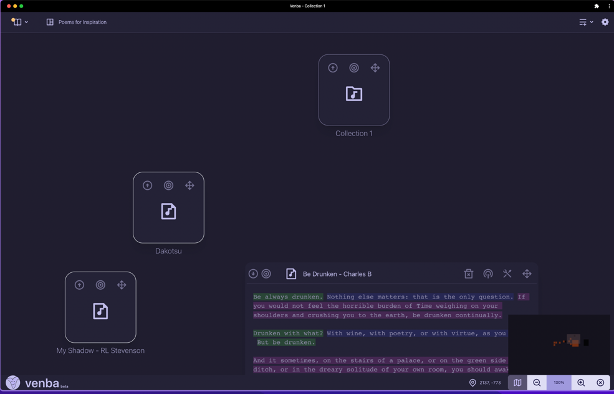Click the move icon in Be Drunken header

527,273
